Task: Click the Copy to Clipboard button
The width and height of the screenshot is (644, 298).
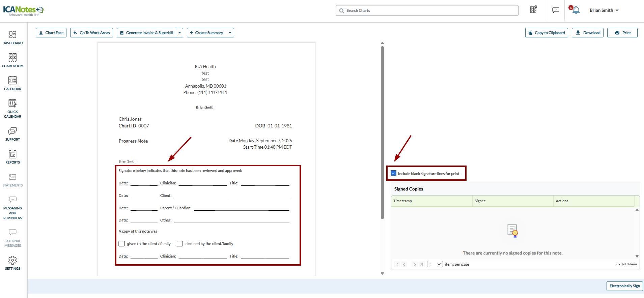Action: [x=547, y=33]
